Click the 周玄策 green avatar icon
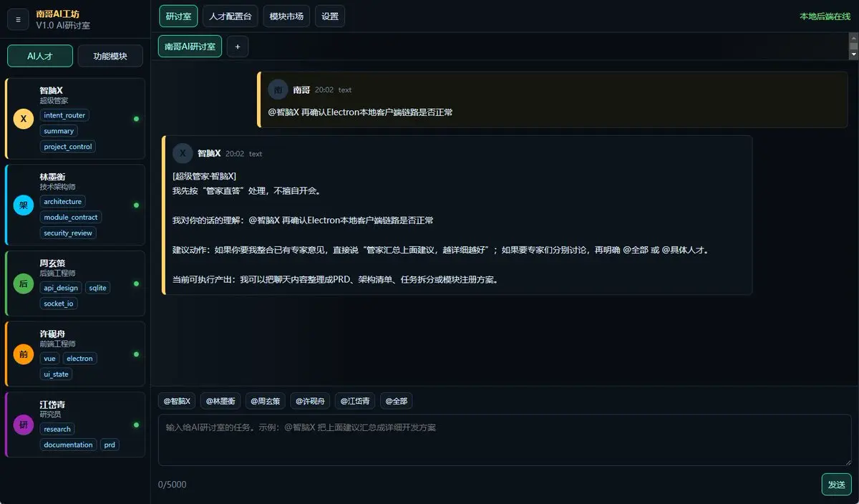The height and width of the screenshot is (504, 859). (23, 283)
